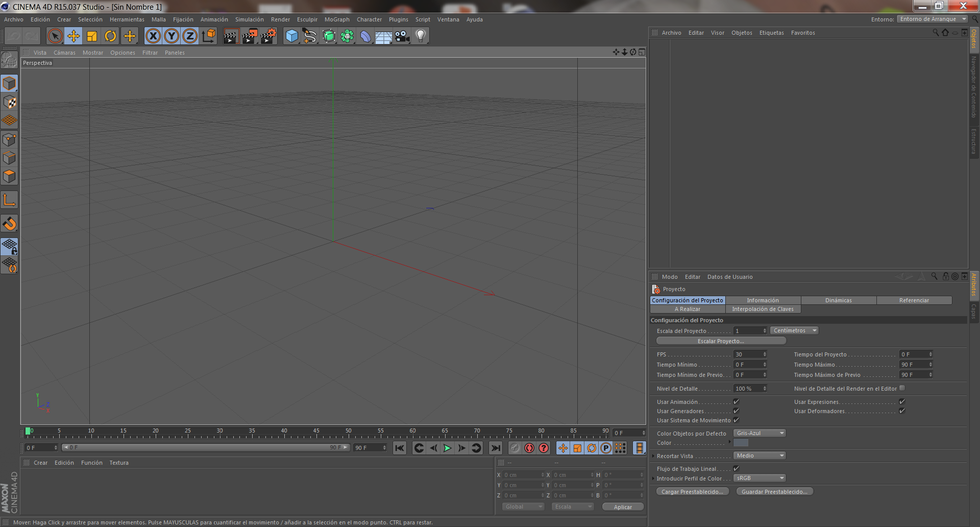Screen dimensions: 980x527
Task: Open the Cámaras viewport menu
Action: pyautogui.click(x=64, y=53)
